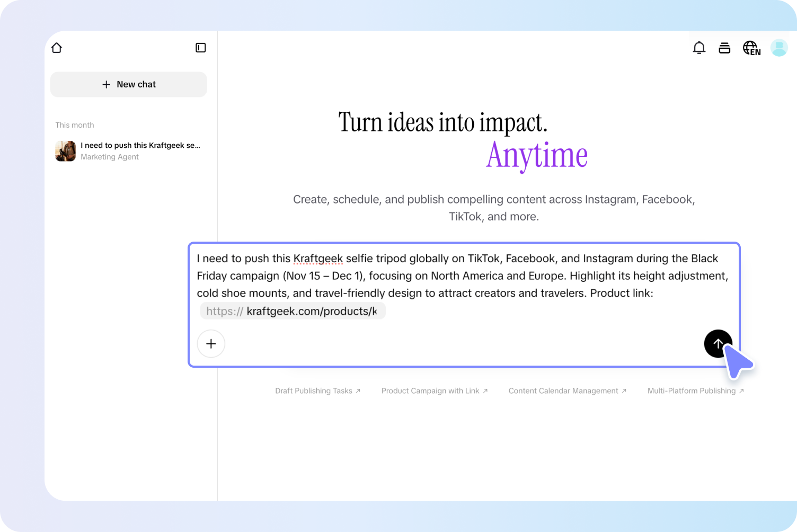797x532 pixels.
Task: Click the kraftgeek.com product link chip
Action: pyautogui.click(x=293, y=311)
